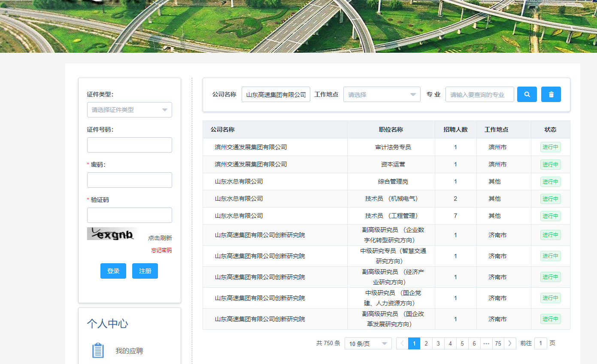Go to page 3
The height and width of the screenshot is (364, 597).
[438, 343]
